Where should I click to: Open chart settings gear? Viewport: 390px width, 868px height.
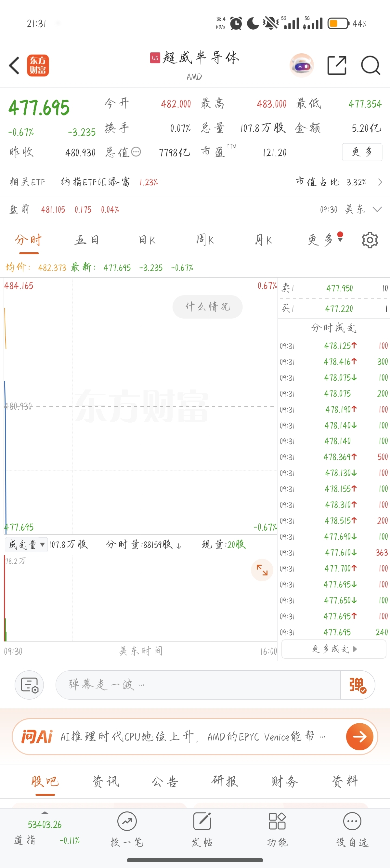pyautogui.click(x=370, y=240)
